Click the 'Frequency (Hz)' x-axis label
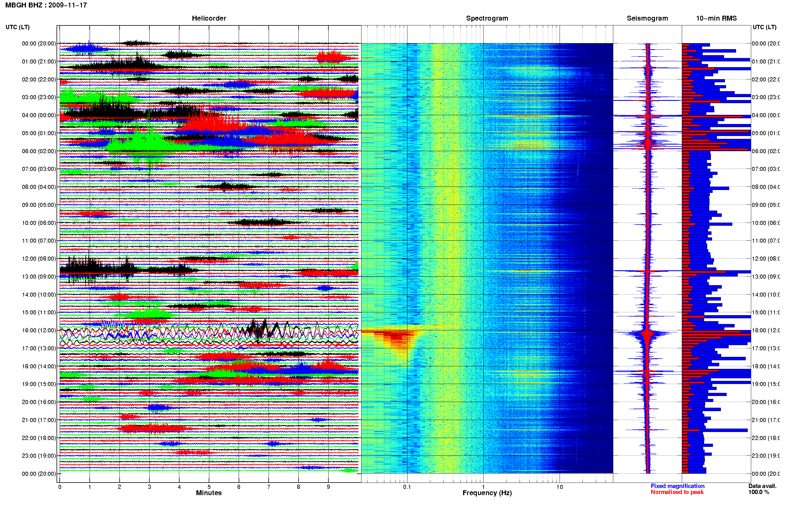The image size is (812, 508). (x=487, y=493)
